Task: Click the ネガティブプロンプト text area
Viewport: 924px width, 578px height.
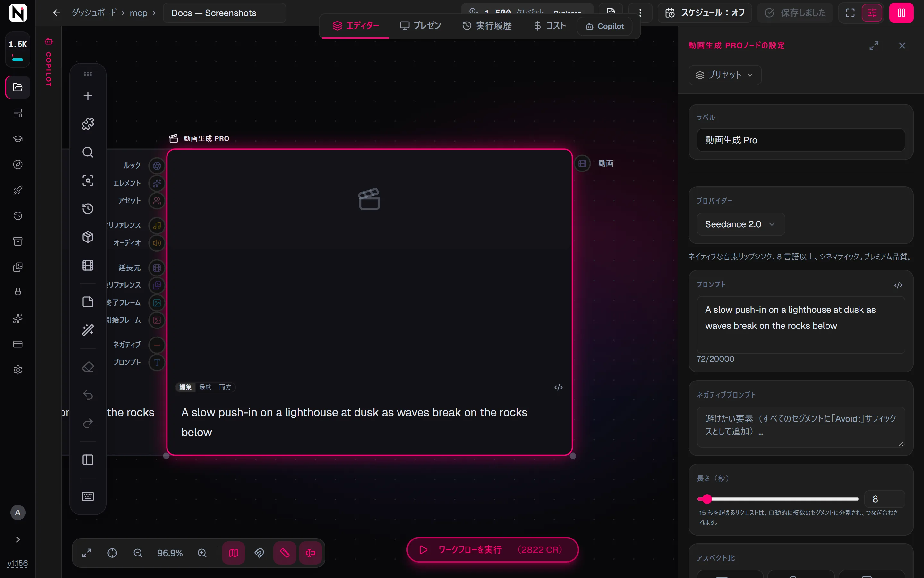Action: tap(801, 427)
